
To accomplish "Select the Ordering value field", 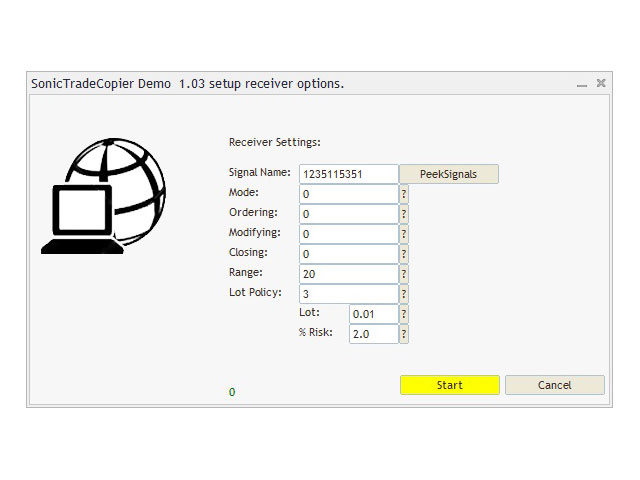I will (349, 214).
